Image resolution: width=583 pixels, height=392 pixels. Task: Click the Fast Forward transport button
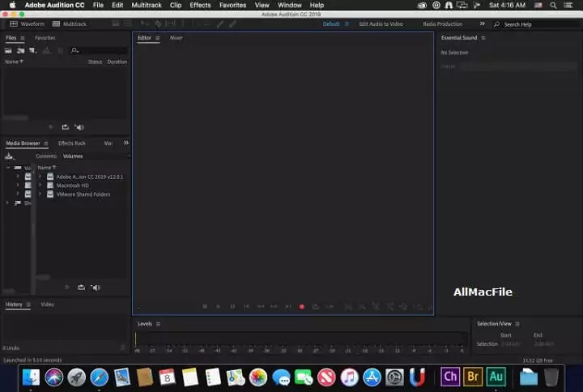[274, 306]
